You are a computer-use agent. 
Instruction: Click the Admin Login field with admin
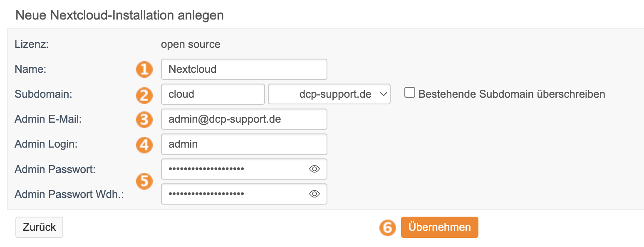tap(244, 144)
